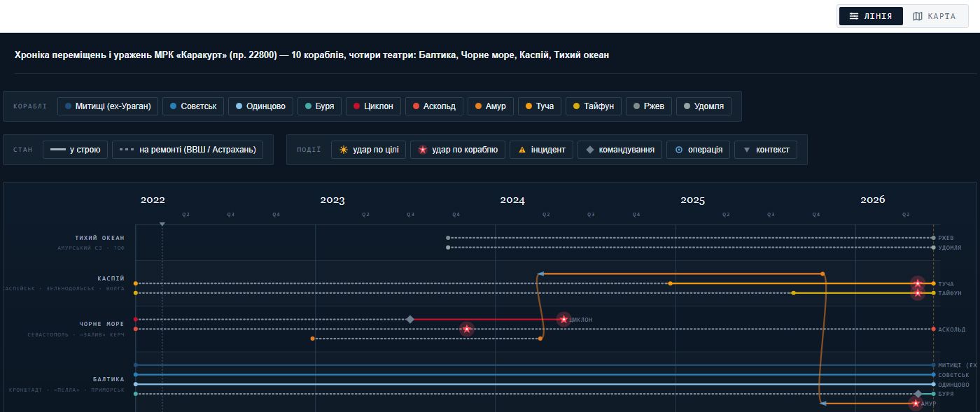Click the context triangle marker in 2022
This screenshot has height=412, width=980.
pyautogui.click(x=162, y=224)
